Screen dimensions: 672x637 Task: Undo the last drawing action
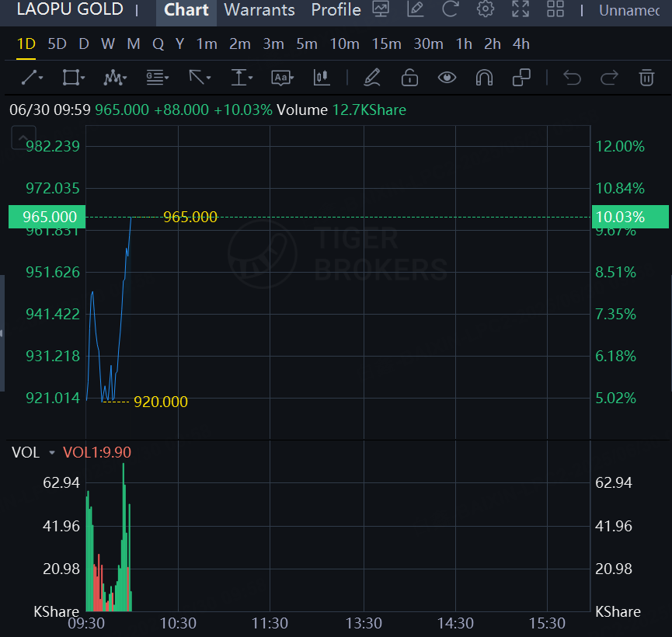572,78
